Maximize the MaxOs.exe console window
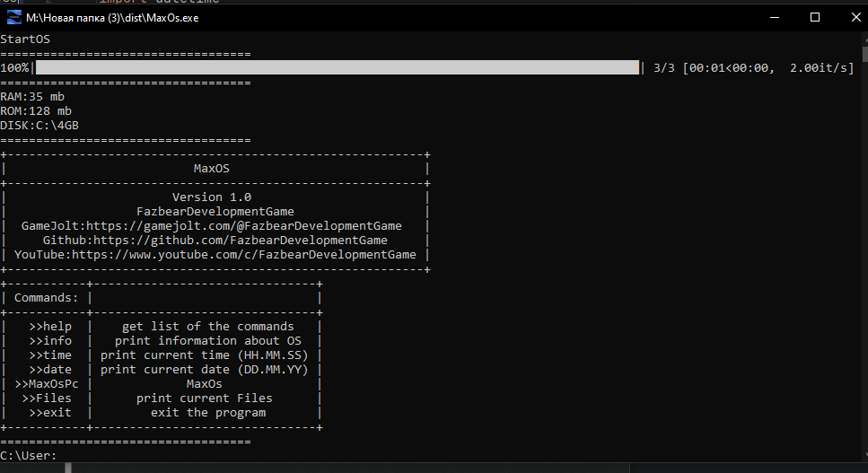868x473 pixels. coord(814,17)
